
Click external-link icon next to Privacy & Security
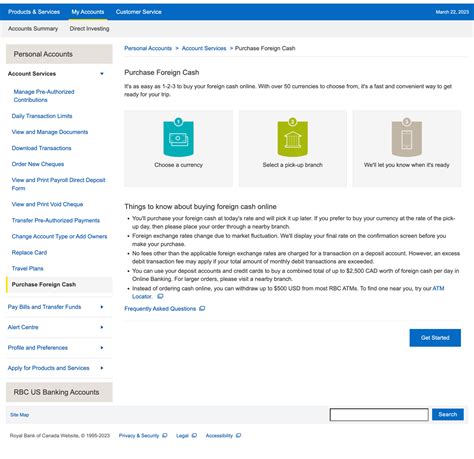point(165,435)
